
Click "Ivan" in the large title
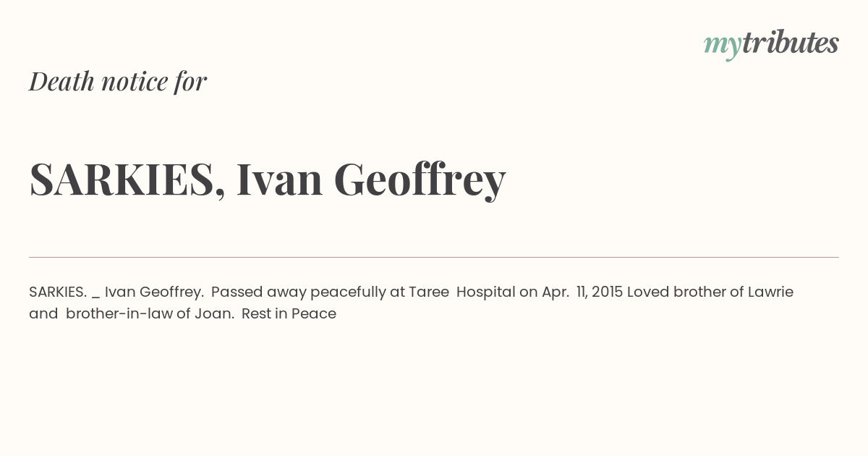[x=279, y=180]
